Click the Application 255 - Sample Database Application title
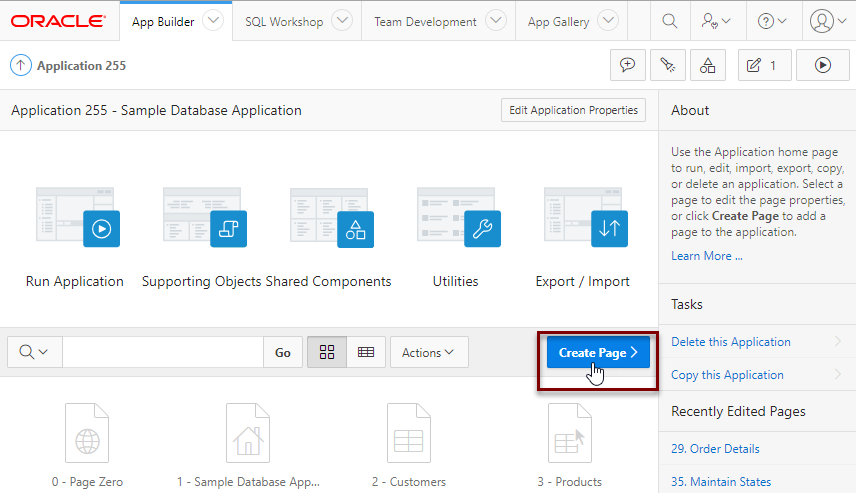Viewport: 856px width, 493px height. click(156, 110)
